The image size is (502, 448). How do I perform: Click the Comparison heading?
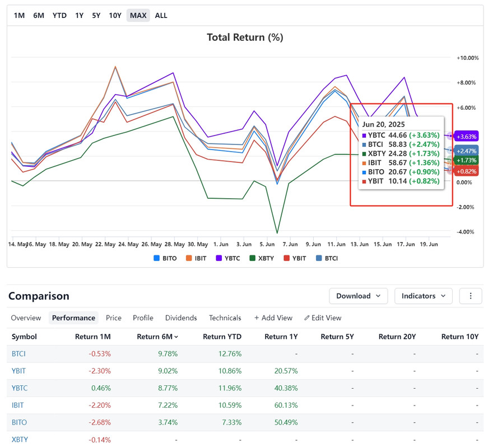pyautogui.click(x=39, y=296)
